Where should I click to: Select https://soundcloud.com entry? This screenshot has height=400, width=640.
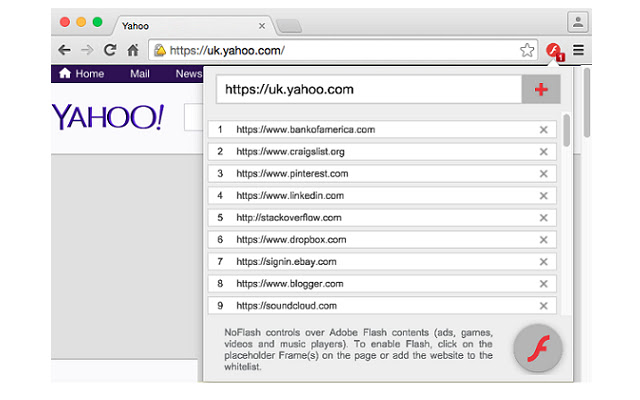pos(382,306)
